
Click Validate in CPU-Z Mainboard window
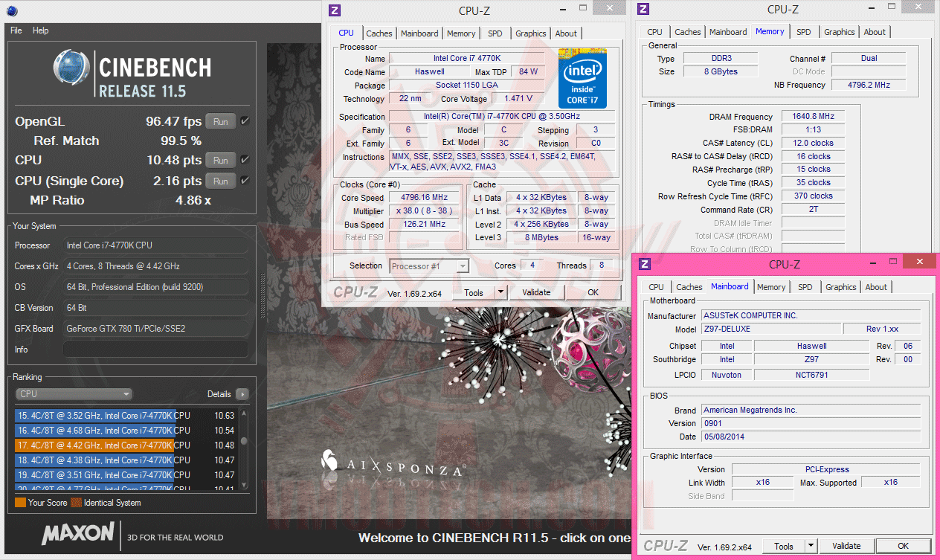point(846,546)
